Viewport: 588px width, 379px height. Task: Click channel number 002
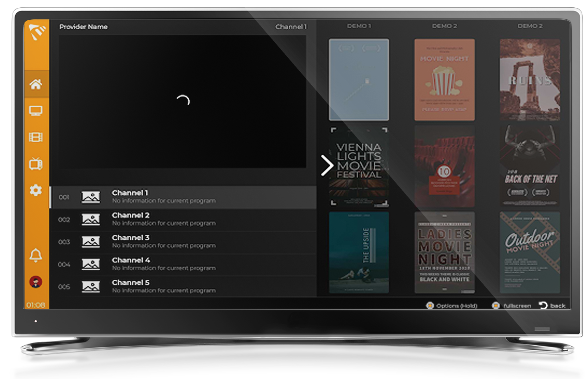coord(64,220)
